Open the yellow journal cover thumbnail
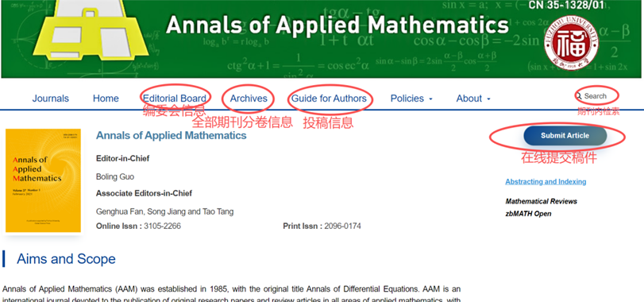Viewport: 644px width, 302px height. click(x=43, y=180)
